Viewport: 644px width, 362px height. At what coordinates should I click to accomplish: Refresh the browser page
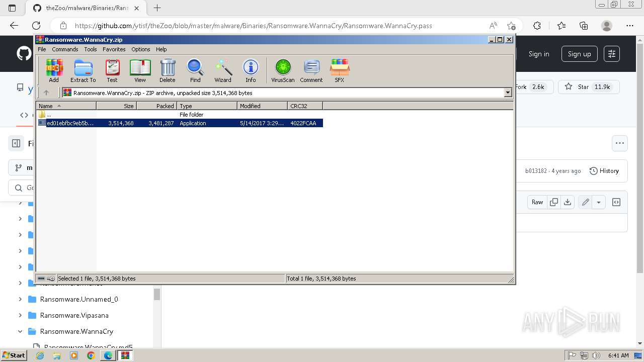point(36,26)
